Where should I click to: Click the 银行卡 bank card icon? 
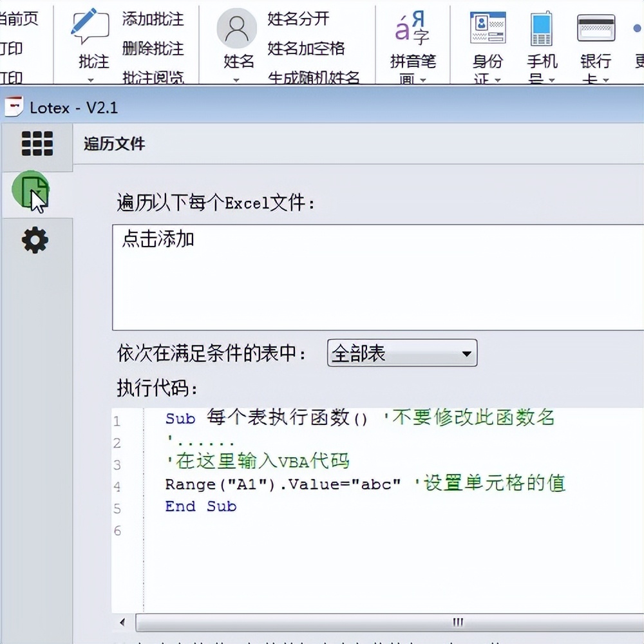click(x=596, y=28)
